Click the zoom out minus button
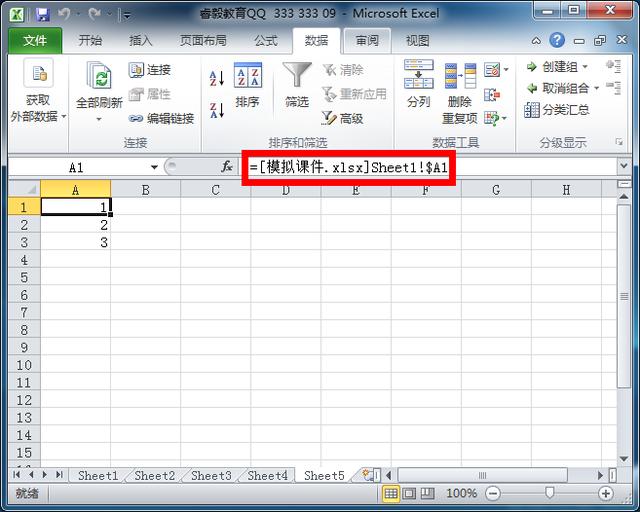 [x=493, y=494]
